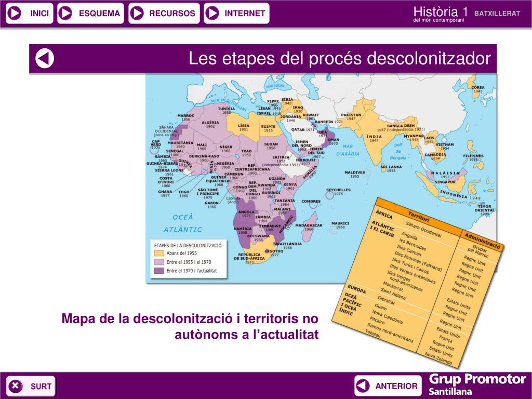
Task: Click the 'Entre el 1970 i l'actualitat' swatch
Action: click(159, 271)
